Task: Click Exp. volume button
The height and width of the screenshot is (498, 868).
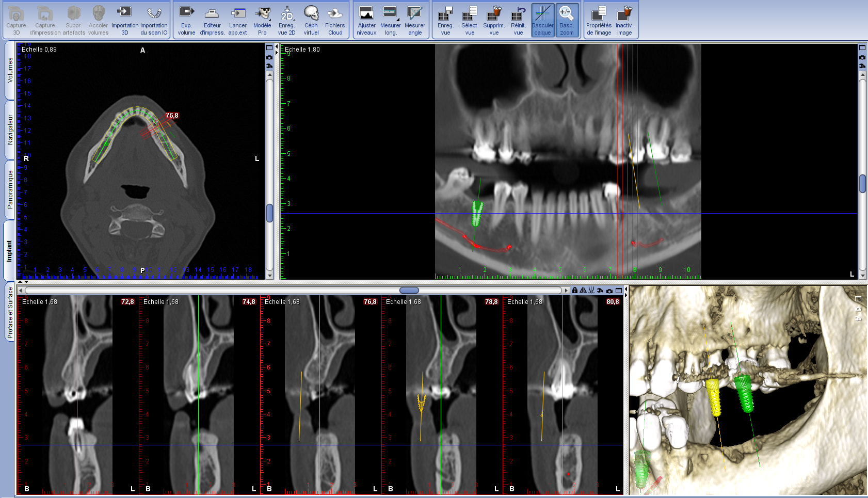Action: (186, 21)
